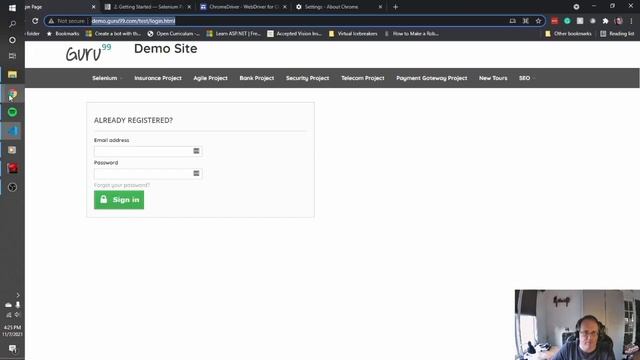Viewport: 640px width, 360px height.
Task: Click the screen cast icon in address bar
Action: [x=513, y=21]
